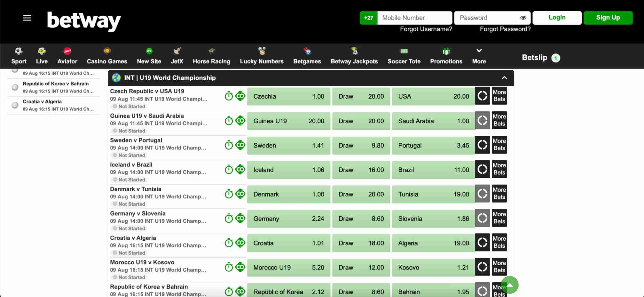Select Brazil at 11.00 odds
644x297 pixels.
point(433,170)
